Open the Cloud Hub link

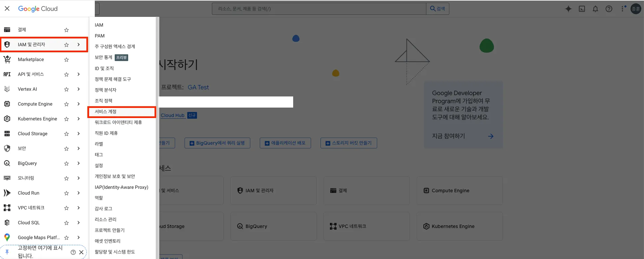173,115
